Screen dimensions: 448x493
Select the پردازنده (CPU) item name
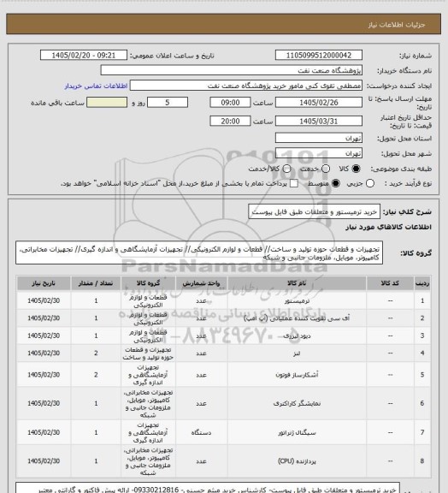[297, 461]
